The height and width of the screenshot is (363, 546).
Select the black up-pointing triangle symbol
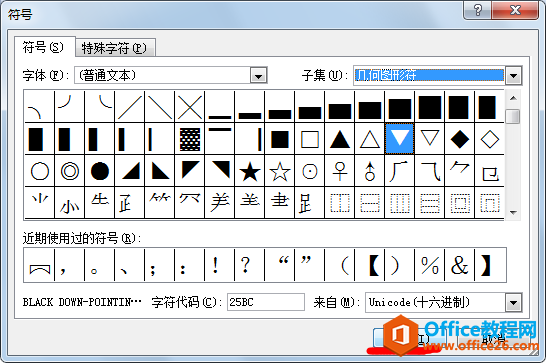click(x=340, y=139)
